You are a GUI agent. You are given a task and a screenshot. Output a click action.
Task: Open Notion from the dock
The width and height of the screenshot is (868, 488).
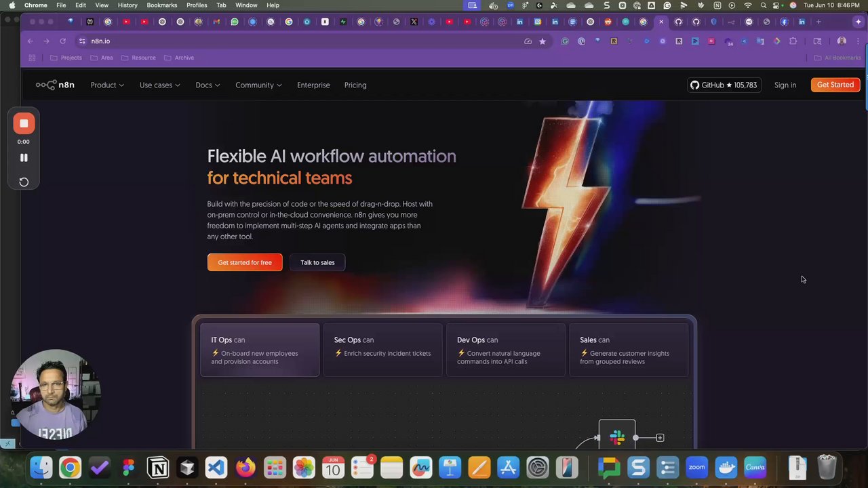pyautogui.click(x=158, y=467)
